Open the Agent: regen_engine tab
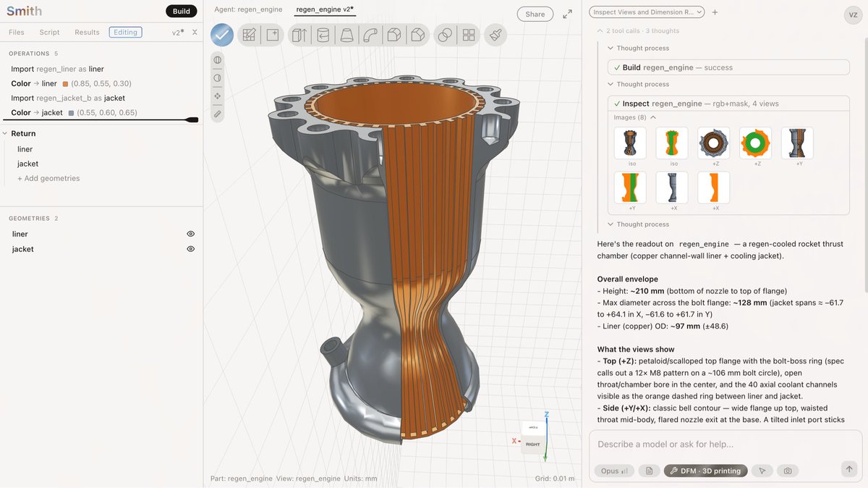Viewport: 868px width, 488px height. tap(248, 10)
